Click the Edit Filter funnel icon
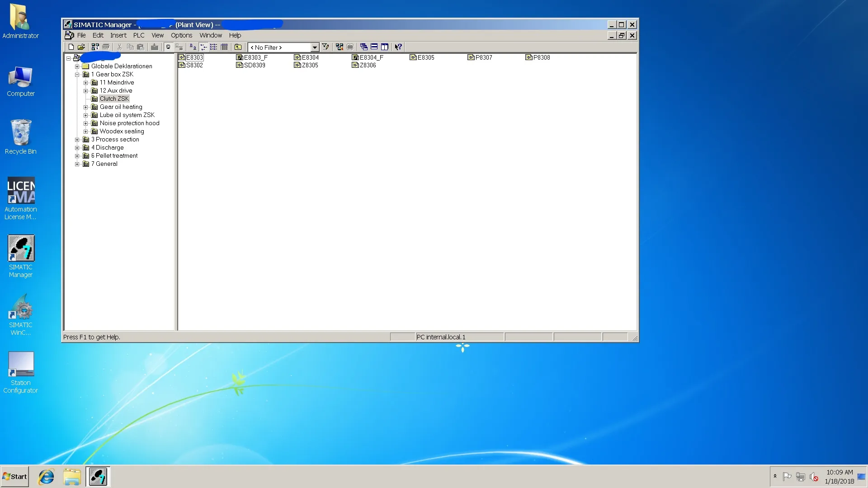 (x=325, y=47)
